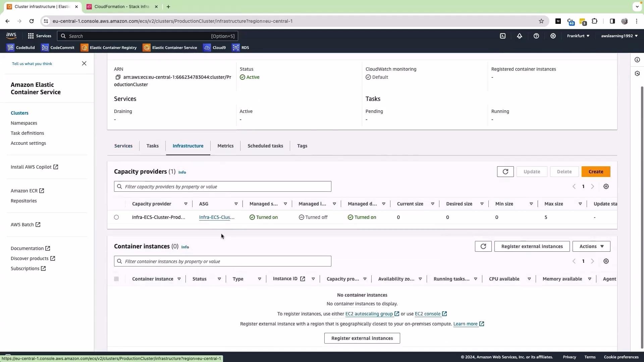The height and width of the screenshot is (362, 644).
Task: Click the page vertical scrollbar
Action: click(642, 218)
